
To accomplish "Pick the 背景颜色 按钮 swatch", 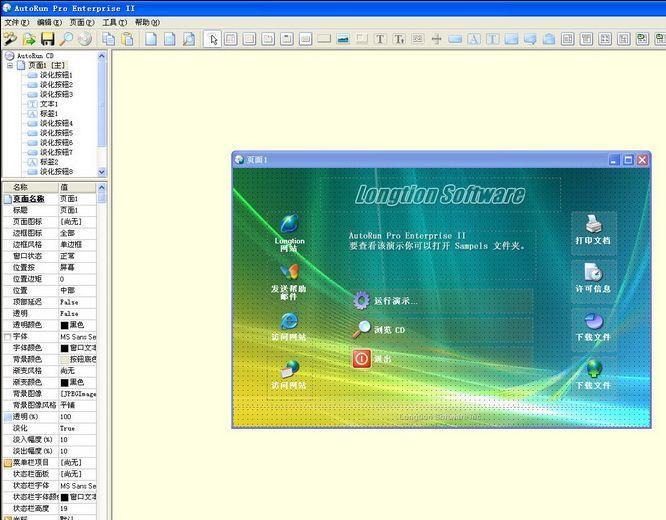I will pyautogui.click(x=64, y=359).
